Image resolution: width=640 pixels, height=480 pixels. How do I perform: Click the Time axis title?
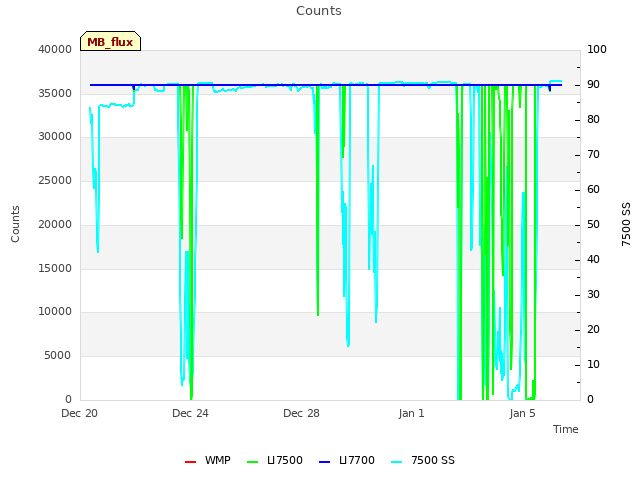coord(566,429)
